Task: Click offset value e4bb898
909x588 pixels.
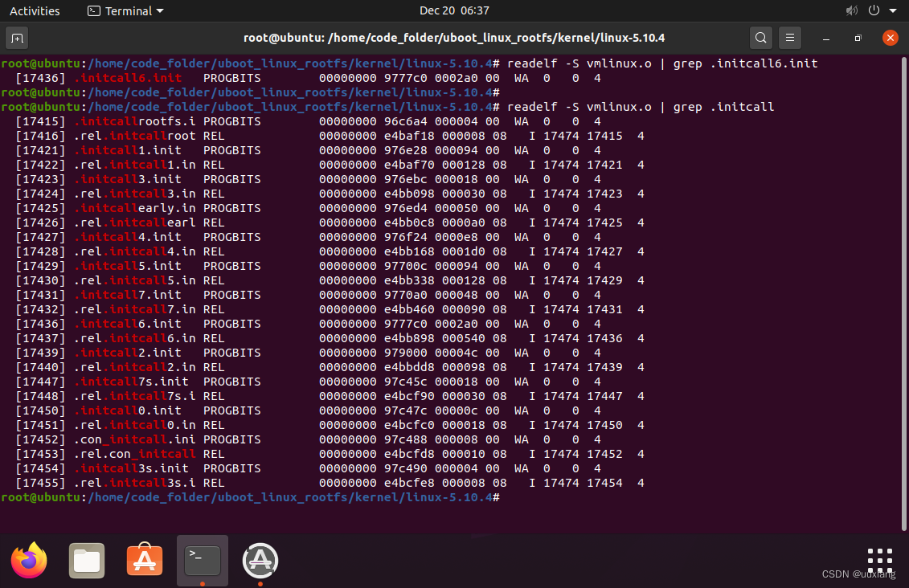Action: click(x=409, y=339)
